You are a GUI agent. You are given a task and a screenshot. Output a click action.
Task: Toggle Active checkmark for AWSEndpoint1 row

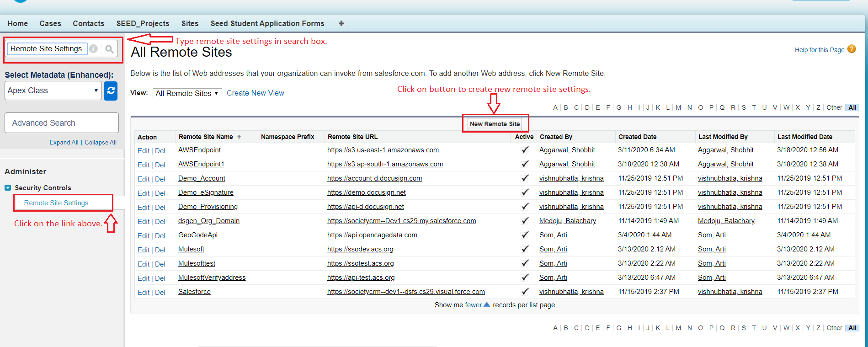[525, 164]
